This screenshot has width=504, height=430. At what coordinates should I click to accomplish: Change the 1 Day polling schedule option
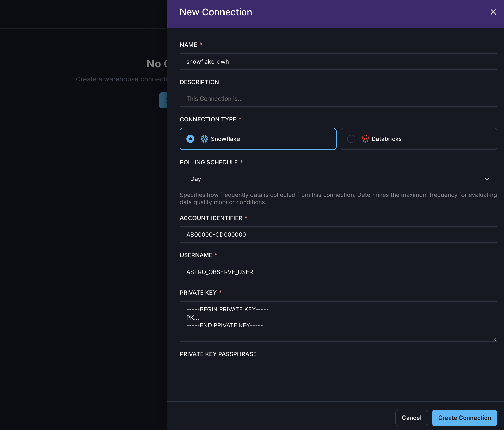[x=338, y=179]
